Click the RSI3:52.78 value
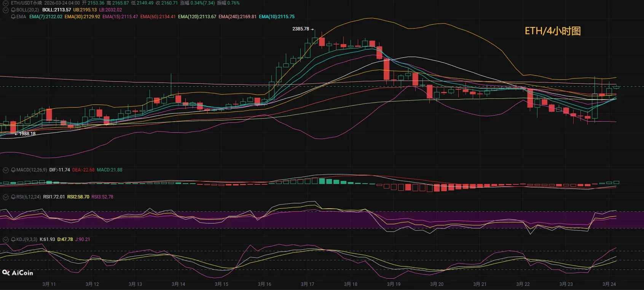Viewport: 644px width, 290px height. [102, 197]
